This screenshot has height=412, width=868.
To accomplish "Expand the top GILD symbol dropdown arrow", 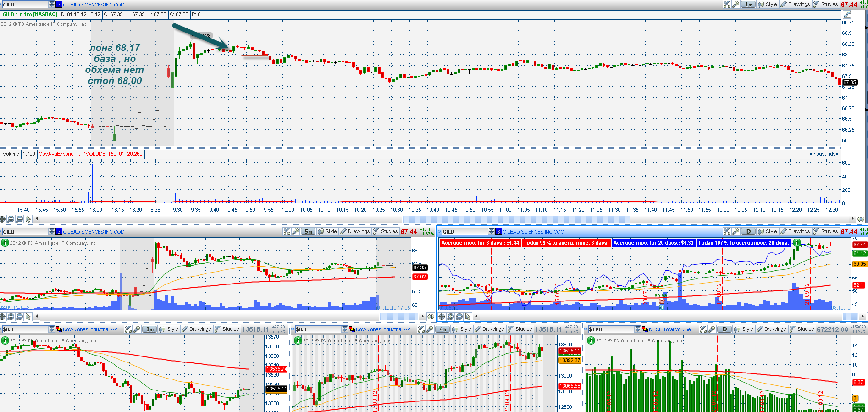I will [52, 4].
